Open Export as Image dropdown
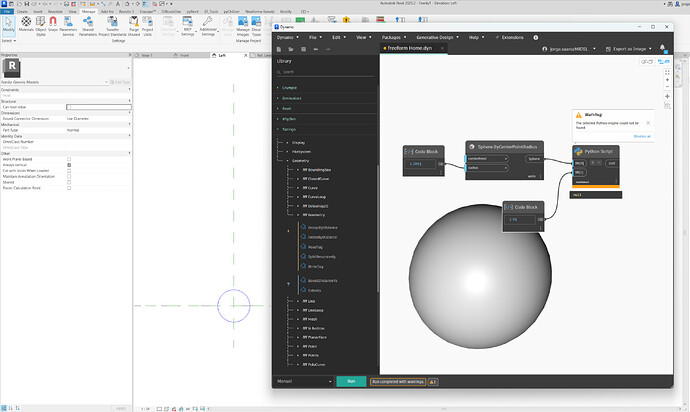 point(629,49)
